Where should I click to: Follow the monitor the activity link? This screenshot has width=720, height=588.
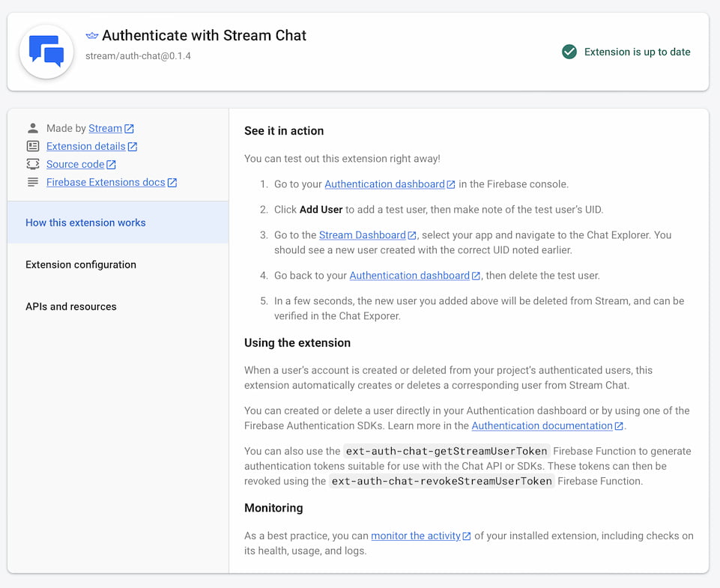416,536
